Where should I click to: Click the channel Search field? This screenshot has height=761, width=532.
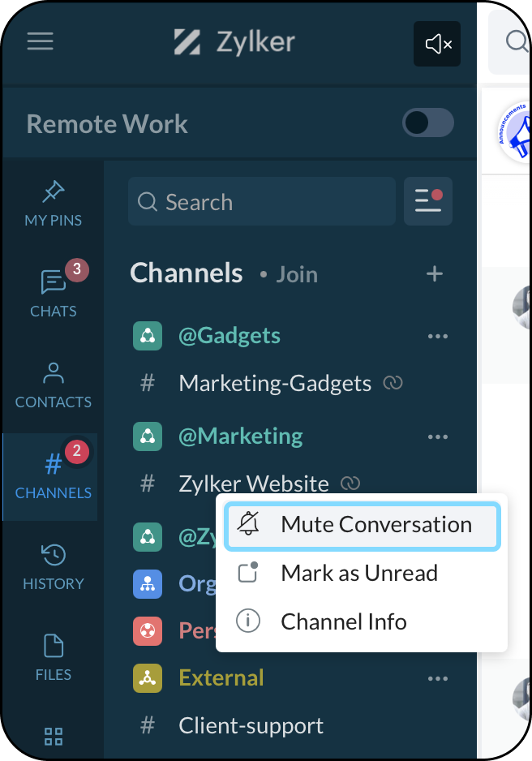coord(262,201)
